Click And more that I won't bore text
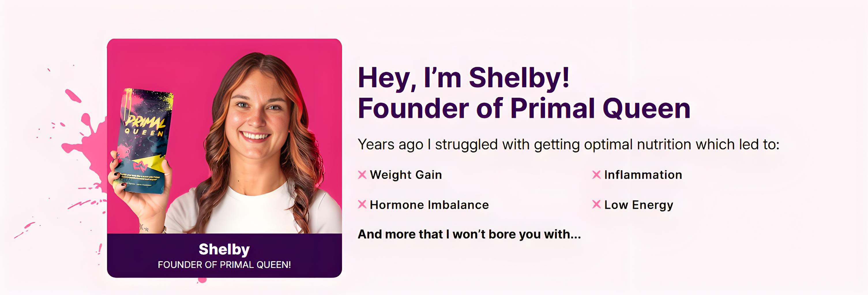 (x=469, y=234)
